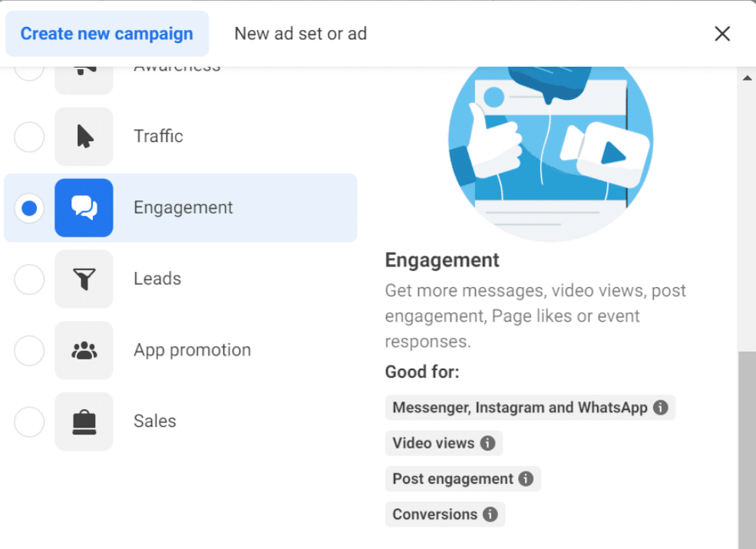Viewport: 756px width, 549px height.
Task: Choose the App promotion radio button
Action: [29, 350]
